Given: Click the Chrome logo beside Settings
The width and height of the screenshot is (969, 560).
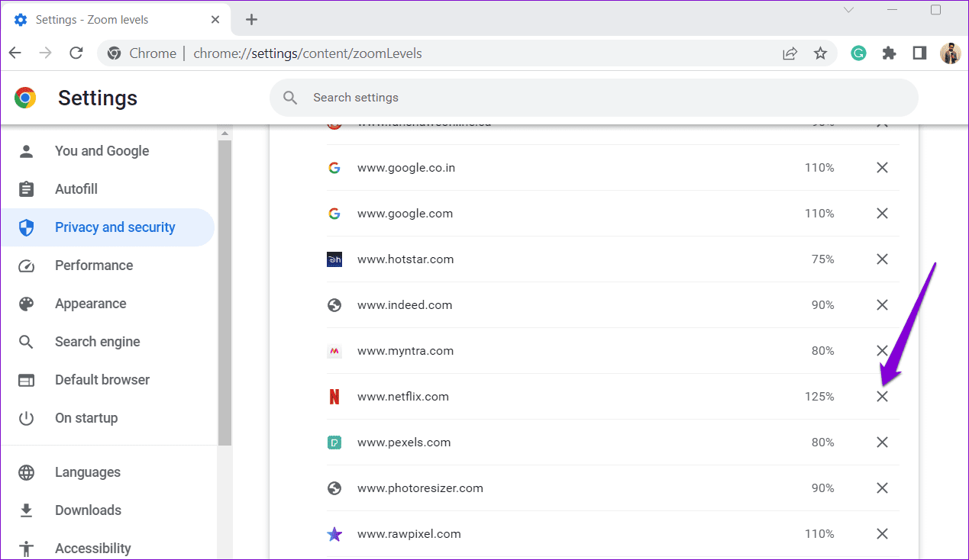Looking at the screenshot, I should [25, 98].
